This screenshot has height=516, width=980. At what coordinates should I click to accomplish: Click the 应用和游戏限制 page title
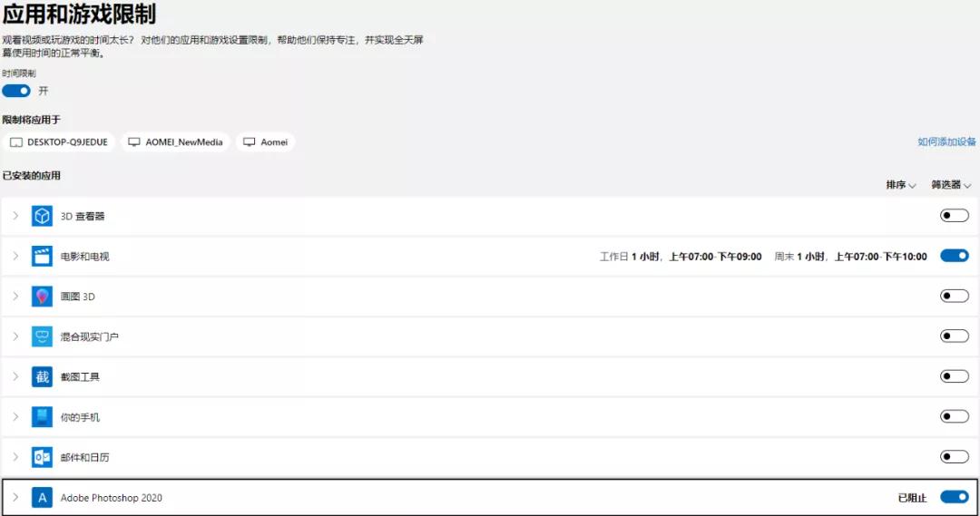click(x=79, y=13)
